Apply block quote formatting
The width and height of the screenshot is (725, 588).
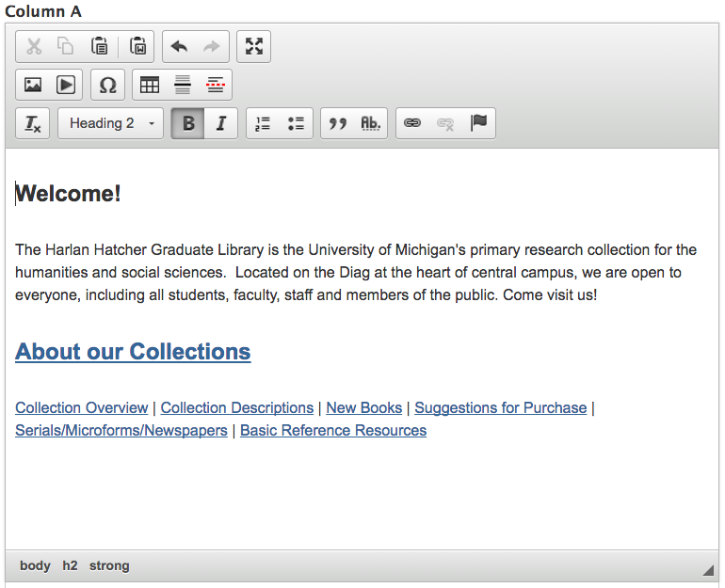[x=337, y=123]
